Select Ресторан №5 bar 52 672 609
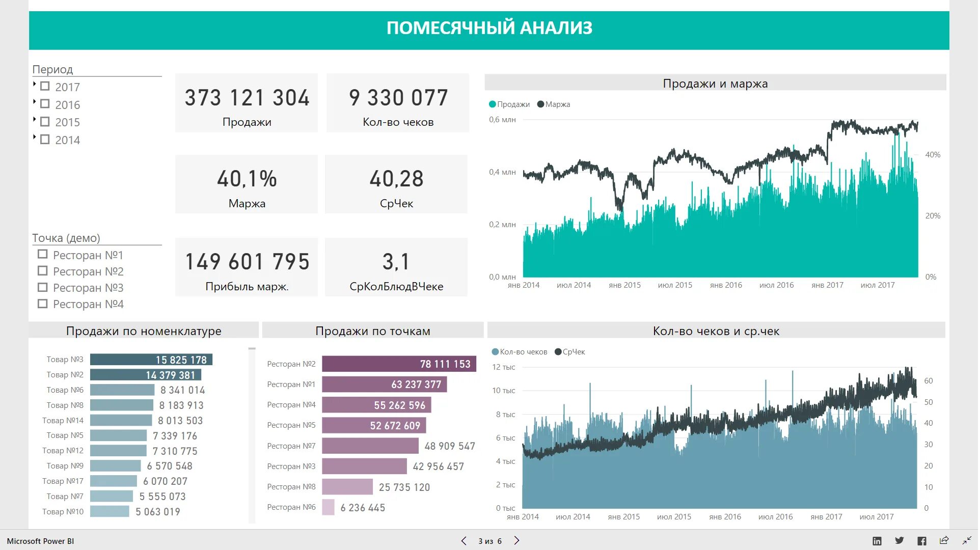Screen dimensions: 980x550 [375, 426]
